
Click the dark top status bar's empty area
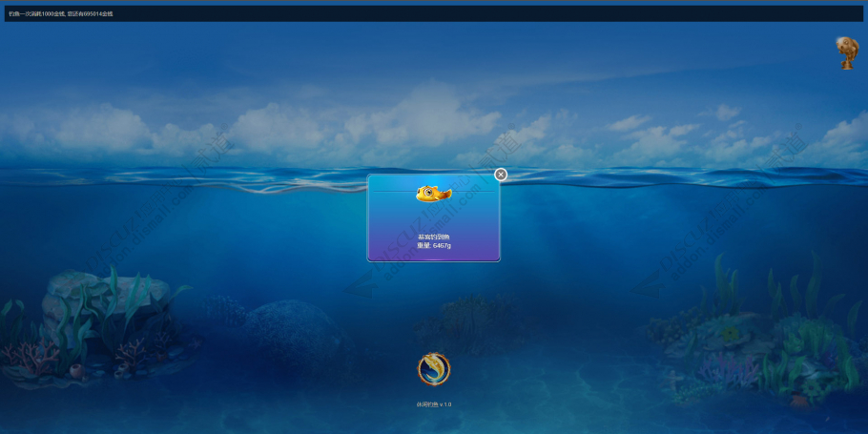coord(487,13)
